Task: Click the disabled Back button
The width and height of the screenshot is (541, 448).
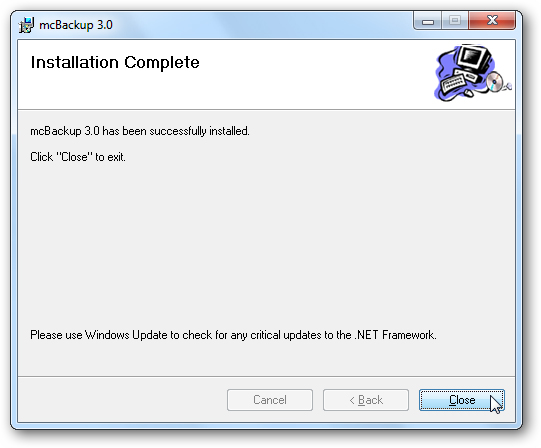Action: [x=366, y=400]
